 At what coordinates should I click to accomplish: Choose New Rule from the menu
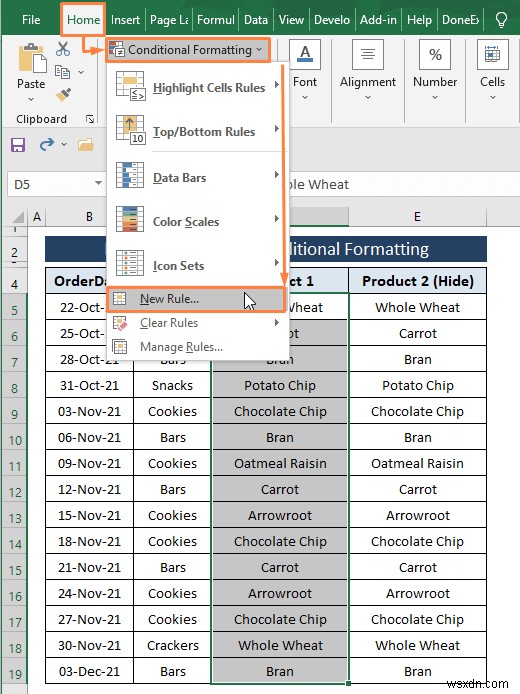click(x=196, y=299)
